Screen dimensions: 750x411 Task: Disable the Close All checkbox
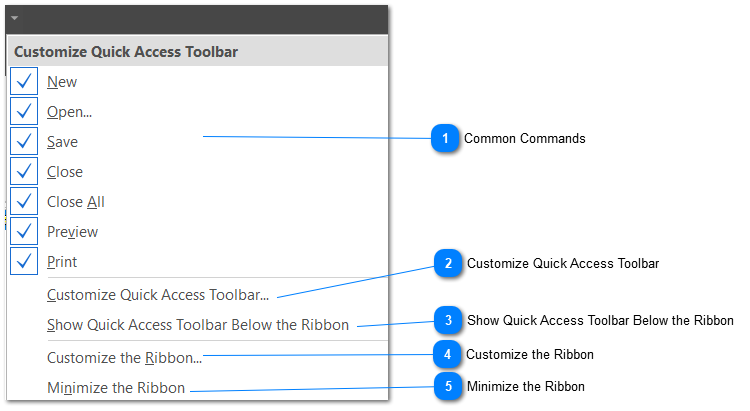25,202
